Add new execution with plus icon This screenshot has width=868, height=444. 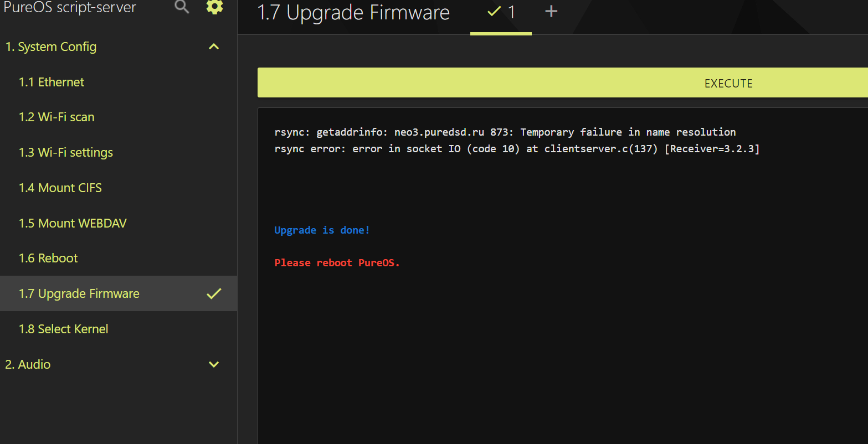(551, 12)
